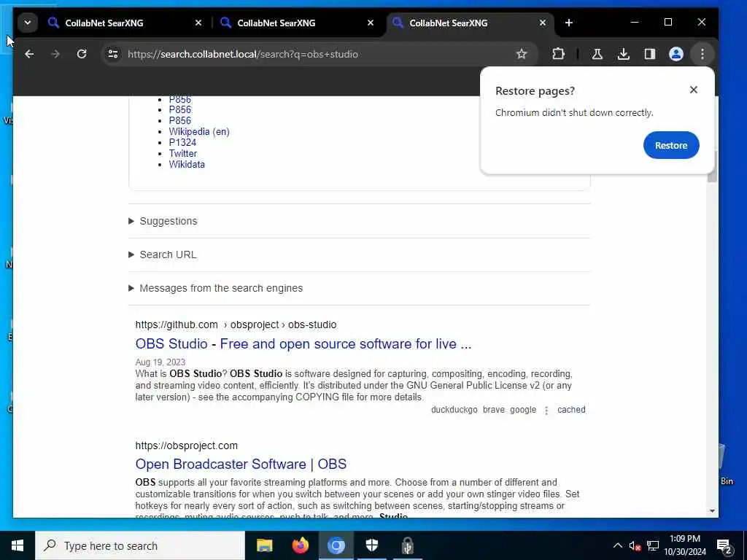
Task: Toggle the browser side panel
Action: (x=650, y=54)
